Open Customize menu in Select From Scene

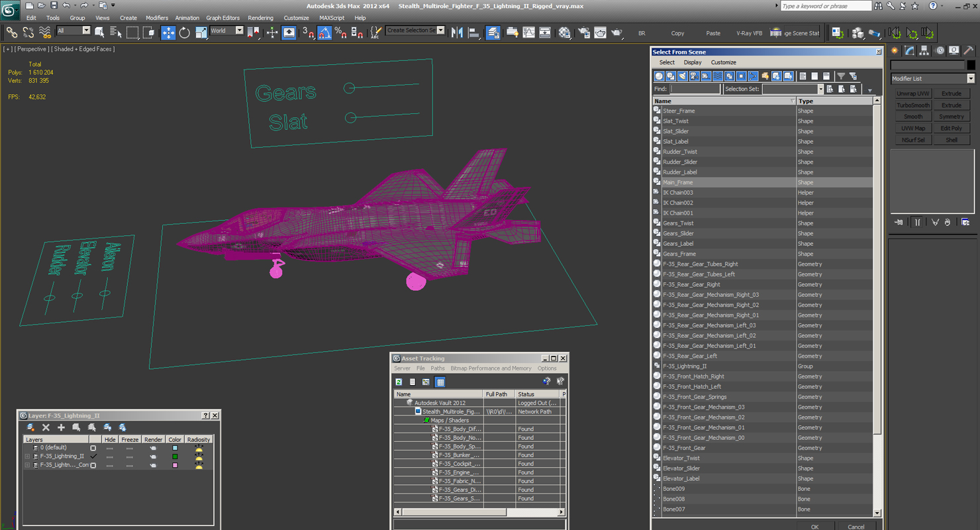coord(723,62)
